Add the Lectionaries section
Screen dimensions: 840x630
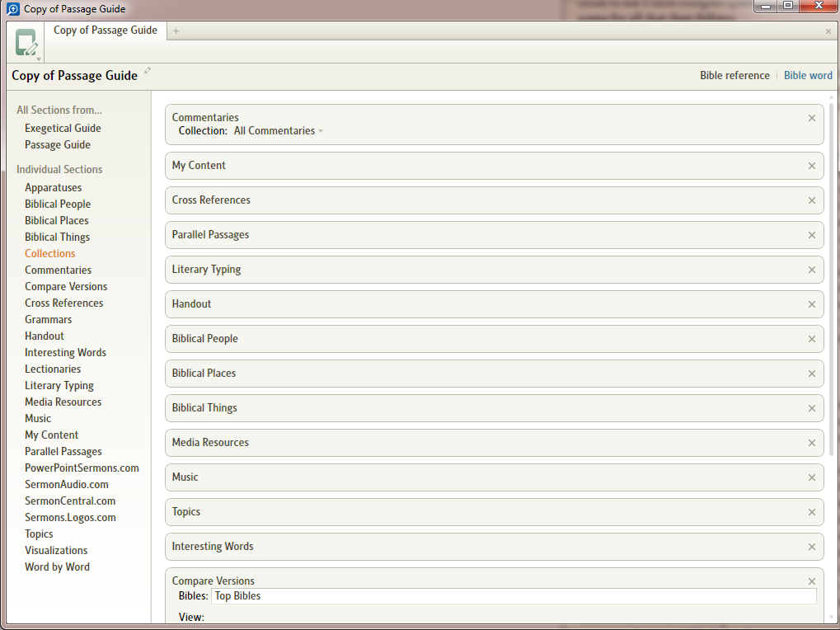[53, 369]
